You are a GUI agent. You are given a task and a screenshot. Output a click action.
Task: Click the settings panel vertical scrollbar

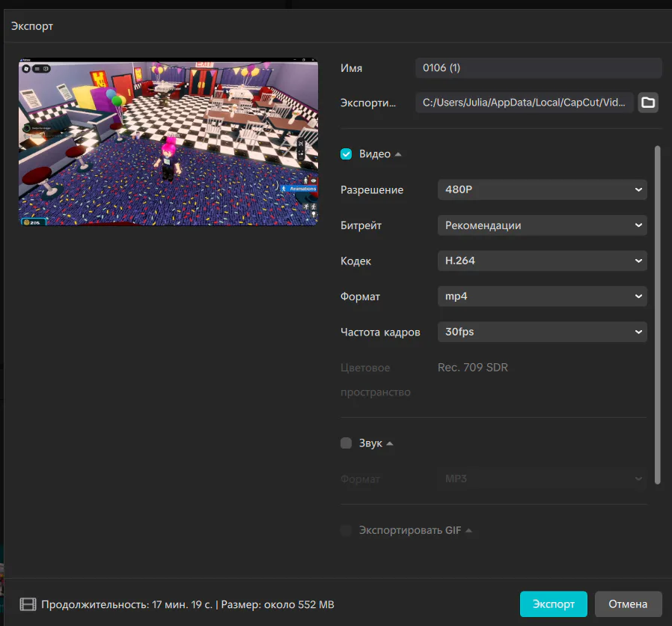(x=658, y=315)
